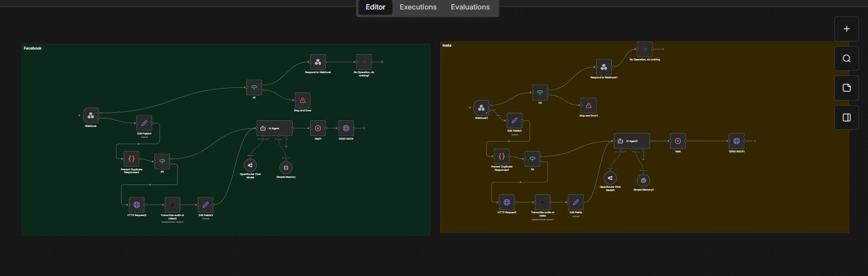Select the AI Agent1 node in Insta
This screenshot has height=276, width=868.
click(x=632, y=141)
